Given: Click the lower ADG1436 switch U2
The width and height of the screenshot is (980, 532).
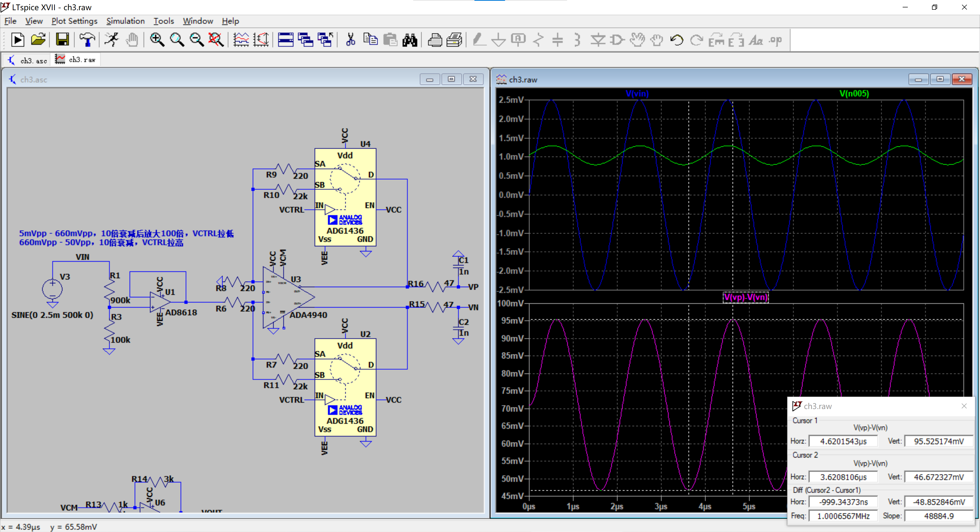Looking at the screenshot, I should 345,387.
